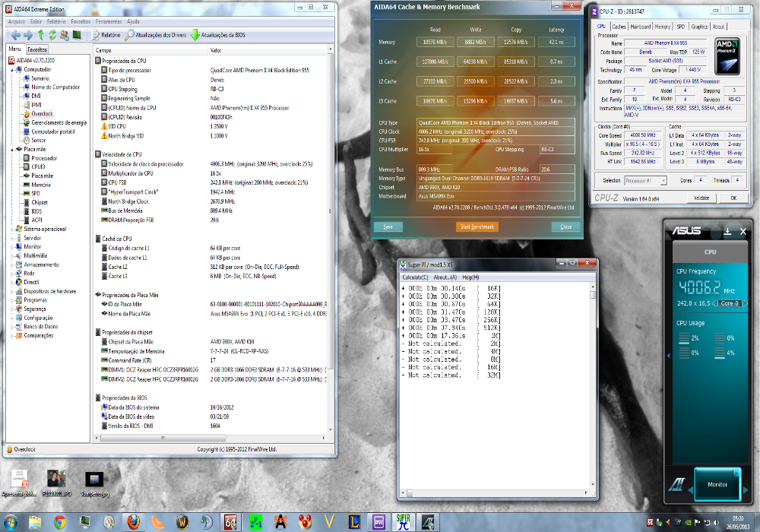
Task: Switch to Memory tab in CPU-Z
Action: coord(663,27)
